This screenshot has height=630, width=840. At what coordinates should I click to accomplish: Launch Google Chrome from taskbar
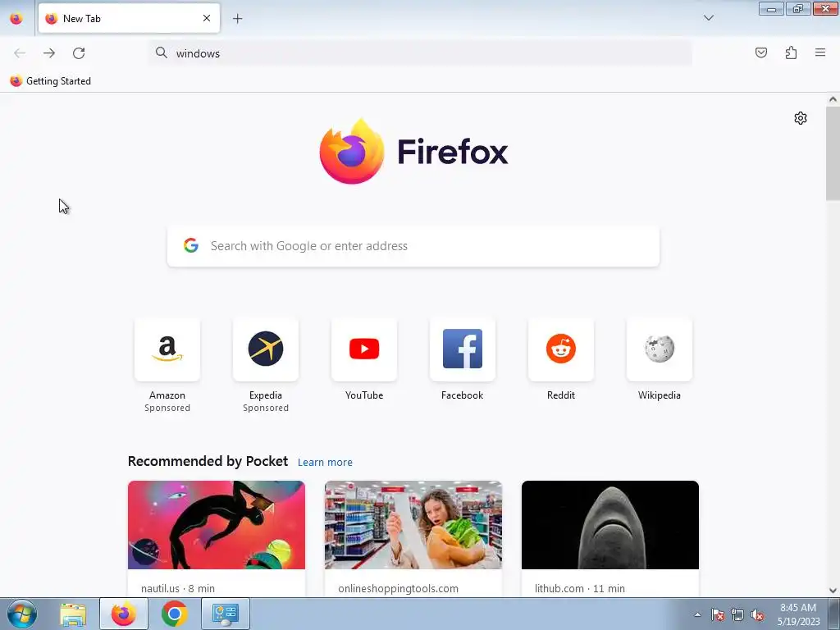(x=175, y=614)
